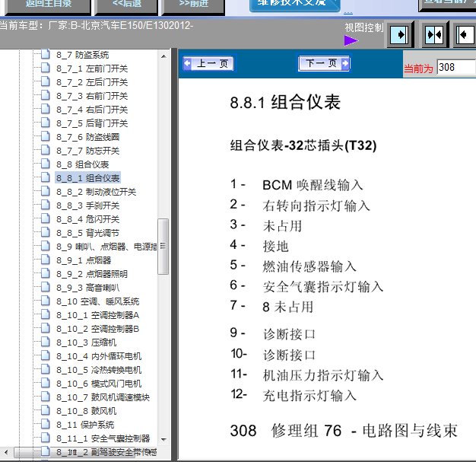Click the view control center-split arrows icon
Image resolution: width=476 pixels, height=462 pixels.
click(434, 35)
